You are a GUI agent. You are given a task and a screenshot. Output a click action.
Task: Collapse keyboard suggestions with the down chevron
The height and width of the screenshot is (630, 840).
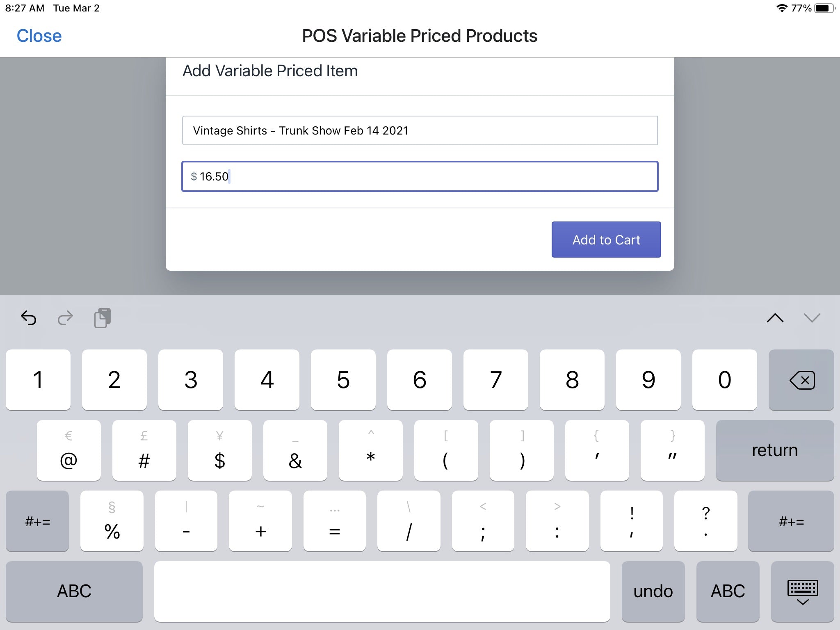coord(813,317)
